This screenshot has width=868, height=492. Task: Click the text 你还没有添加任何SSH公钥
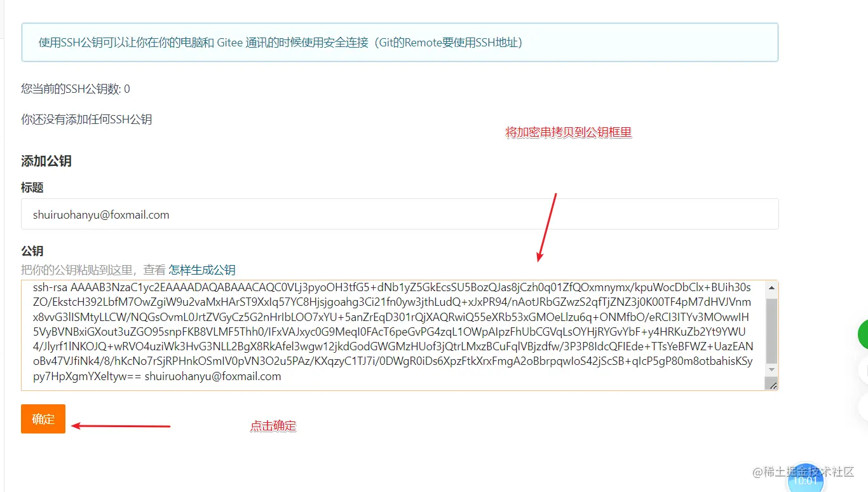[x=86, y=120]
